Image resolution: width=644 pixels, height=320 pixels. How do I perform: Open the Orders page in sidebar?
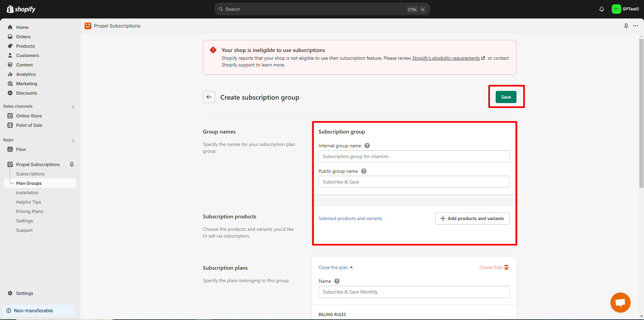[x=23, y=37]
